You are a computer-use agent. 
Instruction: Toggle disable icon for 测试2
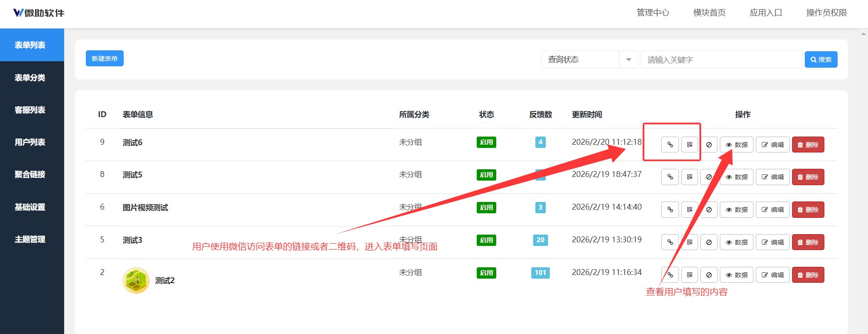tap(708, 275)
